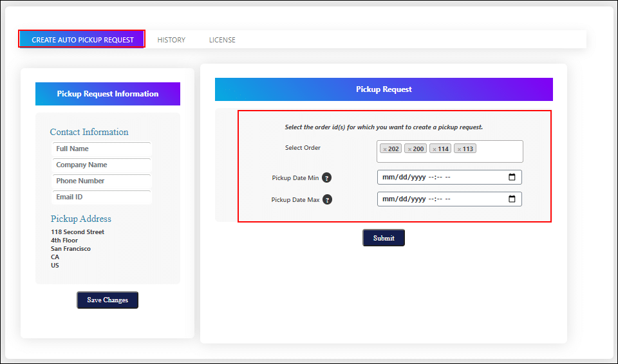The image size is (618, 364).
Task: Remove order 113 from Select Order
Action: [x=459, y=149]
